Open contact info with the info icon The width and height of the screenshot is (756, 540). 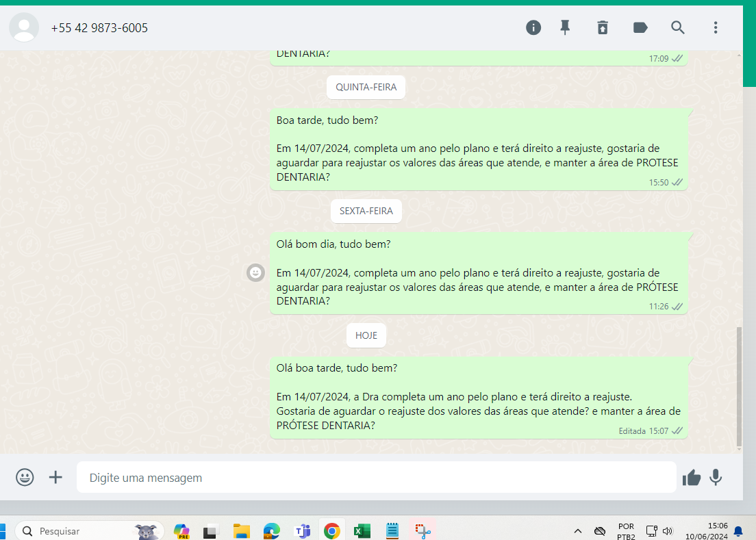(x=533, y=27)
